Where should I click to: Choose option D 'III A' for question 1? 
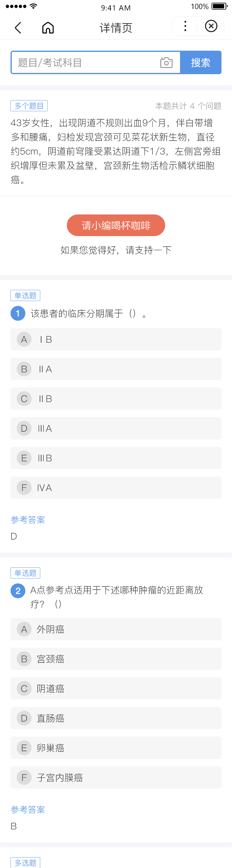(x=116, y=428)
